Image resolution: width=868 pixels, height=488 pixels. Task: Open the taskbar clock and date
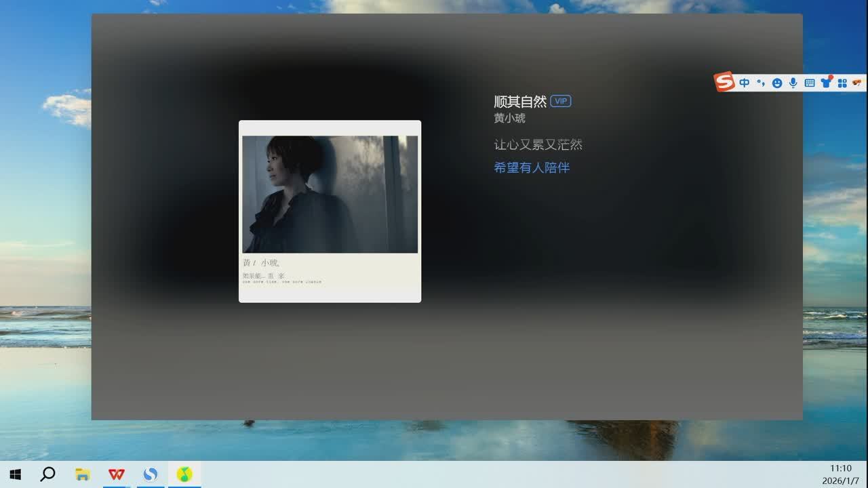(841, 474)
